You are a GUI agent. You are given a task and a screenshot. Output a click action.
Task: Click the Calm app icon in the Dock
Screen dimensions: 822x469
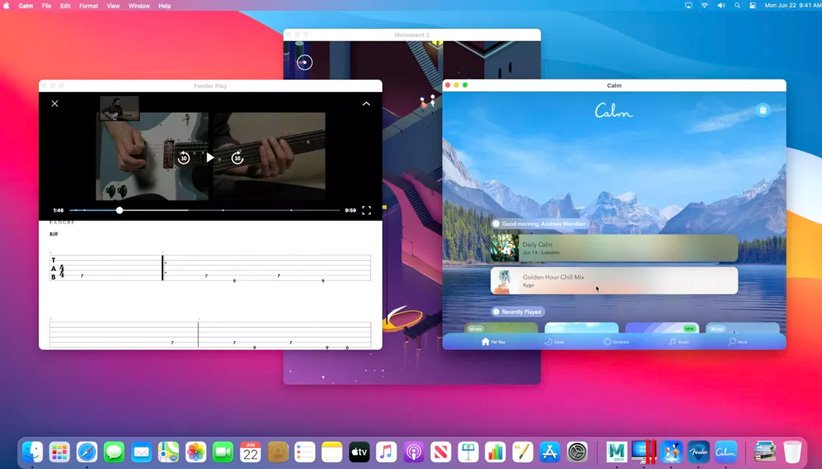[x=726, y=452]
